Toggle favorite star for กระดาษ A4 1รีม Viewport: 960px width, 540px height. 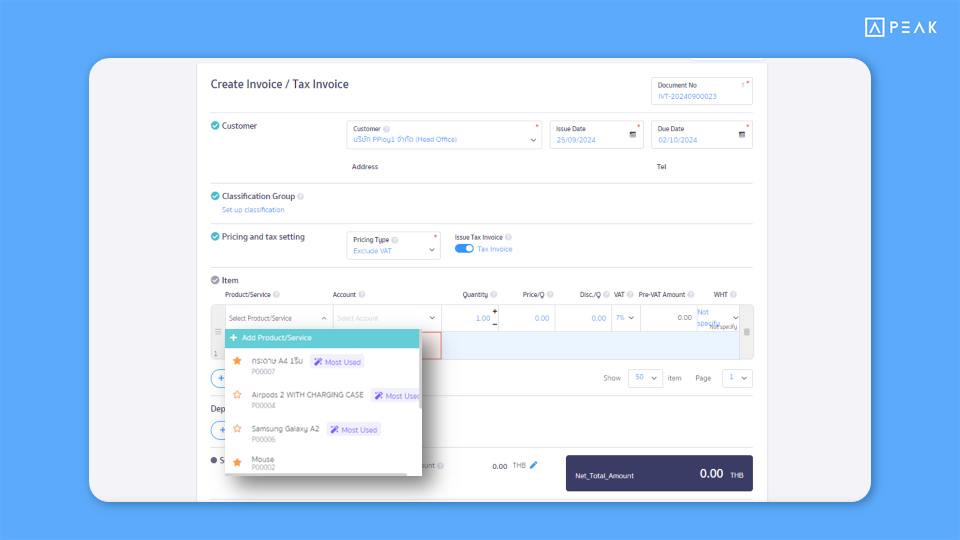238,361
